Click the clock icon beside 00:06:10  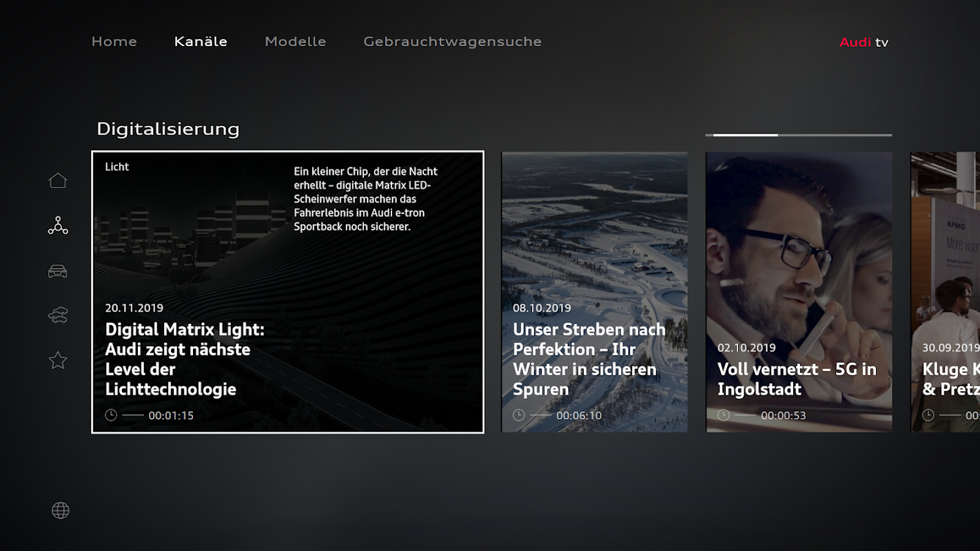pos(519,415)
